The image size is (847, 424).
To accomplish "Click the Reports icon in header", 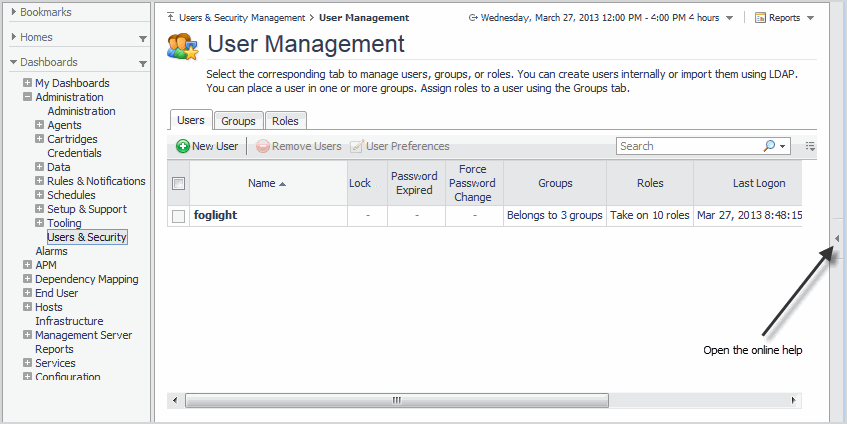I will (761, 18).
